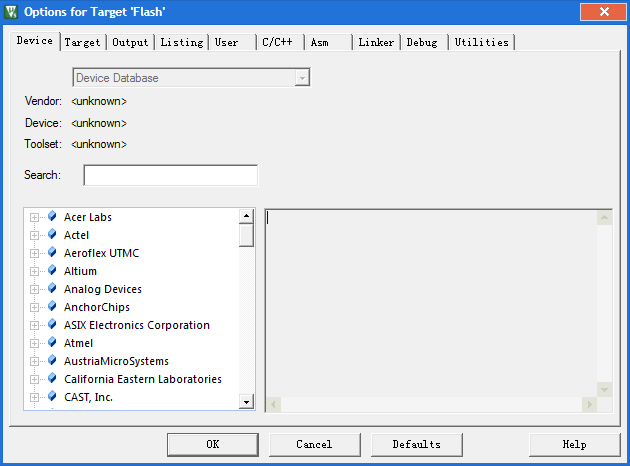Expand the ASIX Electronics Corporation tree node

pyautogui.click(x=35, y=325)
